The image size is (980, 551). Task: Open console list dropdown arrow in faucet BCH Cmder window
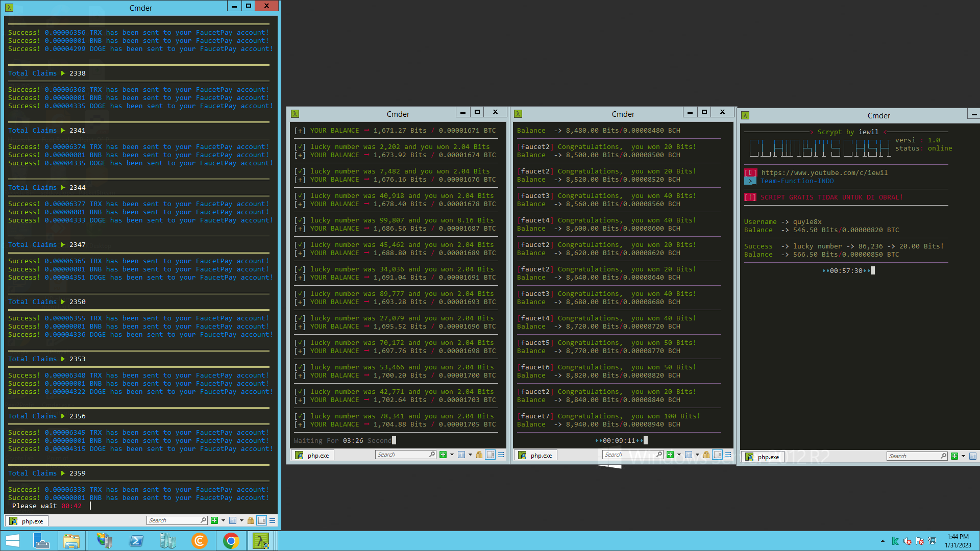click(697, 455)
